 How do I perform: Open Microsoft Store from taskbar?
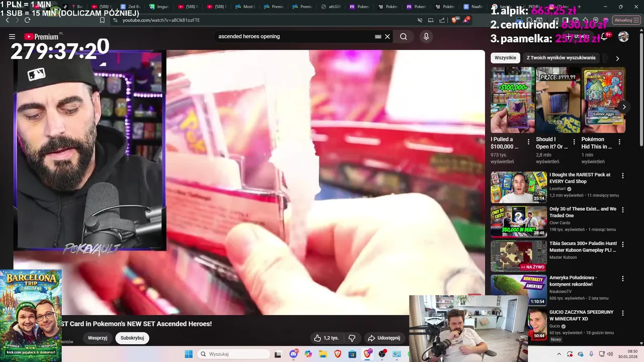(352, 354)
